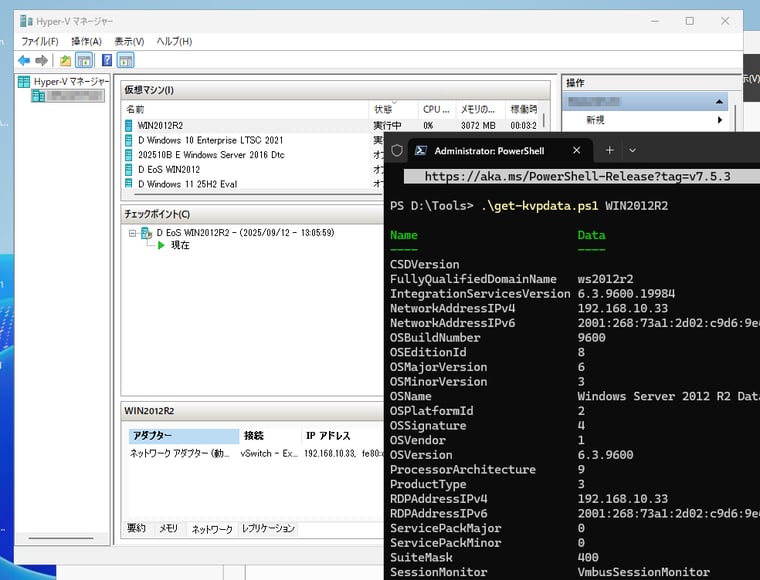The width and height of the screenshot is (760, 580).
Task: Close the Administrator: PowerShell tab
Action: (x=576, y=151)
